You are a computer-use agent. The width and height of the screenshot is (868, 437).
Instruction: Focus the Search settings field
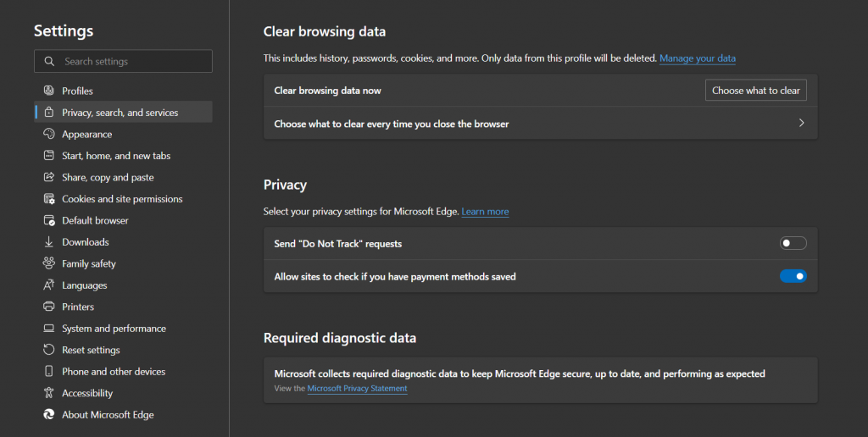pos(123,62)
